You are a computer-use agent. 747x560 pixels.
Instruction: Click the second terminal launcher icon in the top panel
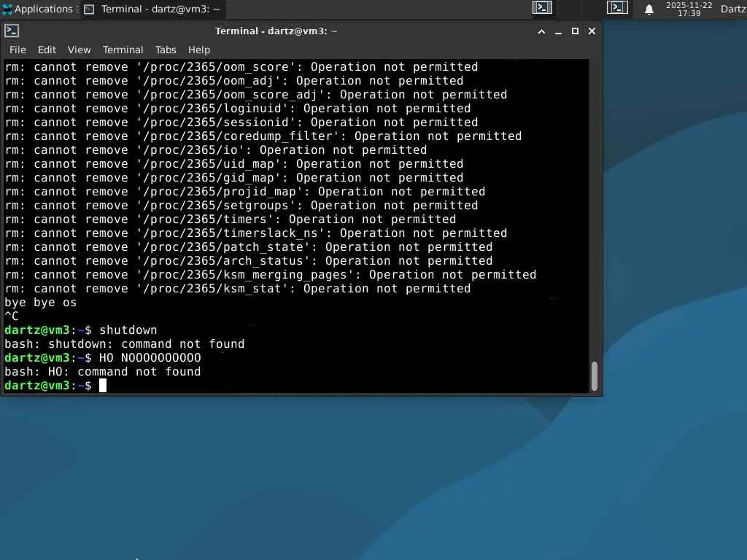click(617, 7)
